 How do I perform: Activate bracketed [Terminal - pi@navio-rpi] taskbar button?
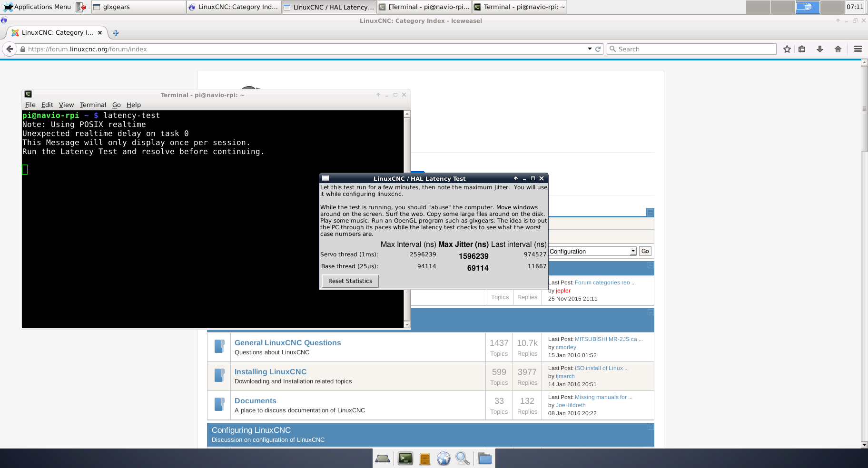point(424,7)
